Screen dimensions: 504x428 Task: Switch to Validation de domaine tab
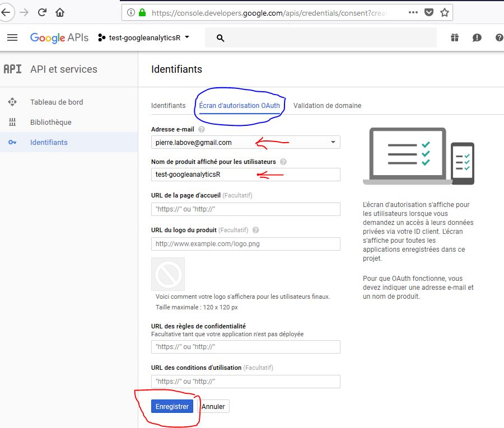(327, 106)
